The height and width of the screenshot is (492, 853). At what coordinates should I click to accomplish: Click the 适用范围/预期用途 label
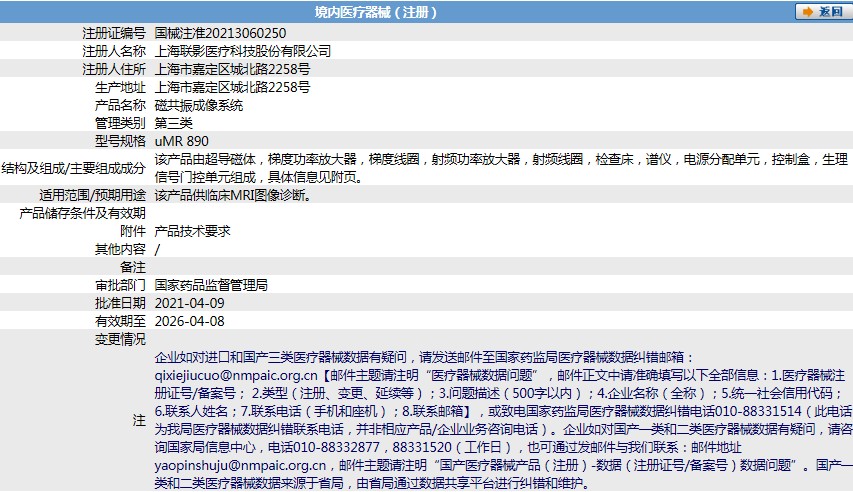[x=92, y=195]
